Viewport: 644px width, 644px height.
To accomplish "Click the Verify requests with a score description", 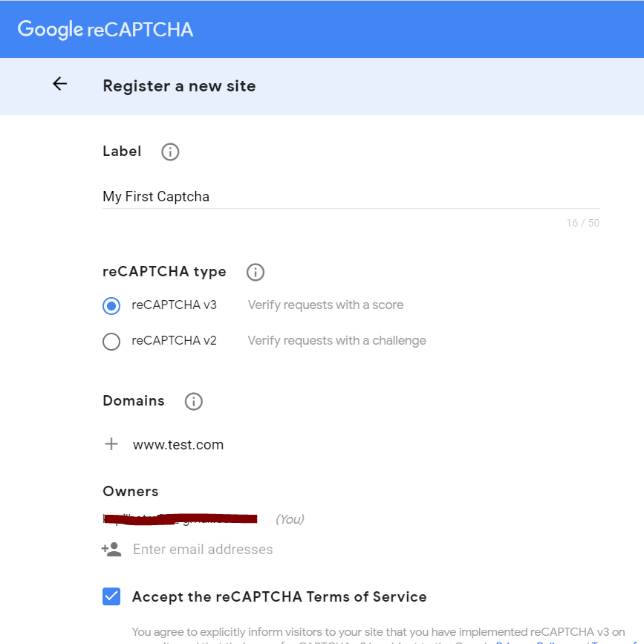I will 325,305.
